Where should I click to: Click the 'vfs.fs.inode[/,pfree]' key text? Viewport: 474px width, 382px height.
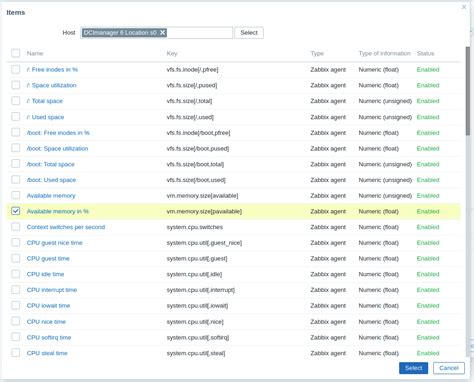point(192,70)
